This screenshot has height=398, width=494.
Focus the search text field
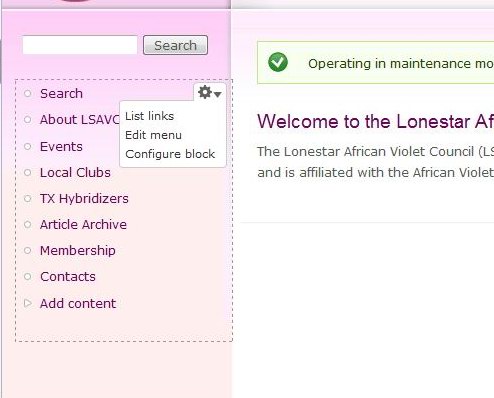coord(80,45)
